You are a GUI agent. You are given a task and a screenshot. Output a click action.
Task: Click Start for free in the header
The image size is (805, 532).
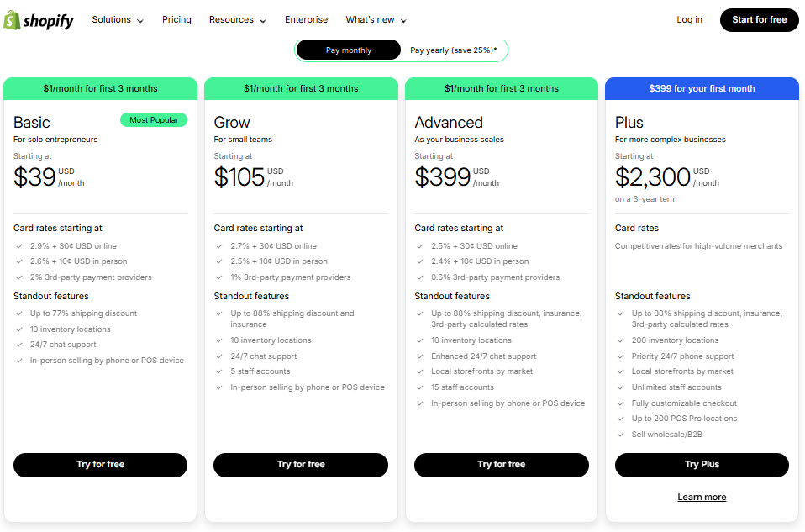[759, 19]
